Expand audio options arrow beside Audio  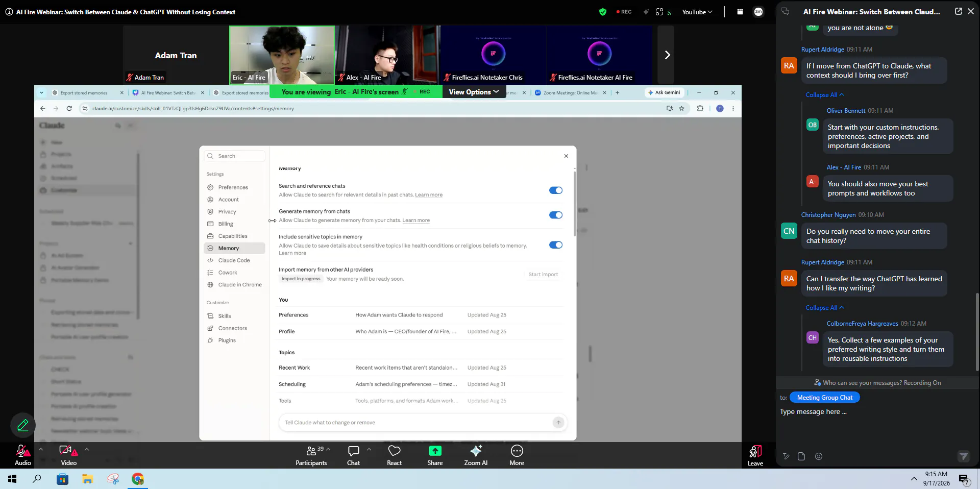pos(41,449)
